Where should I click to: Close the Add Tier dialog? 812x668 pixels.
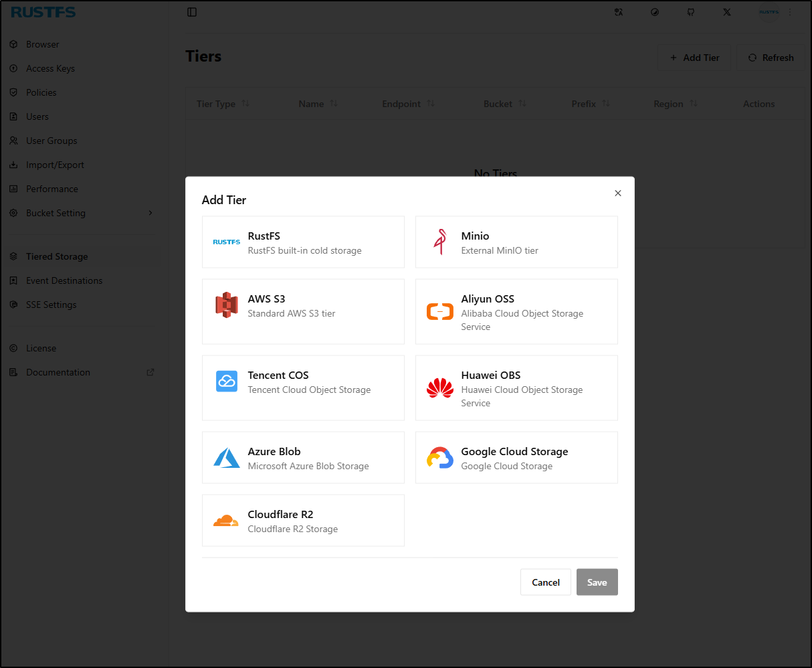click(x=617, y=193)
